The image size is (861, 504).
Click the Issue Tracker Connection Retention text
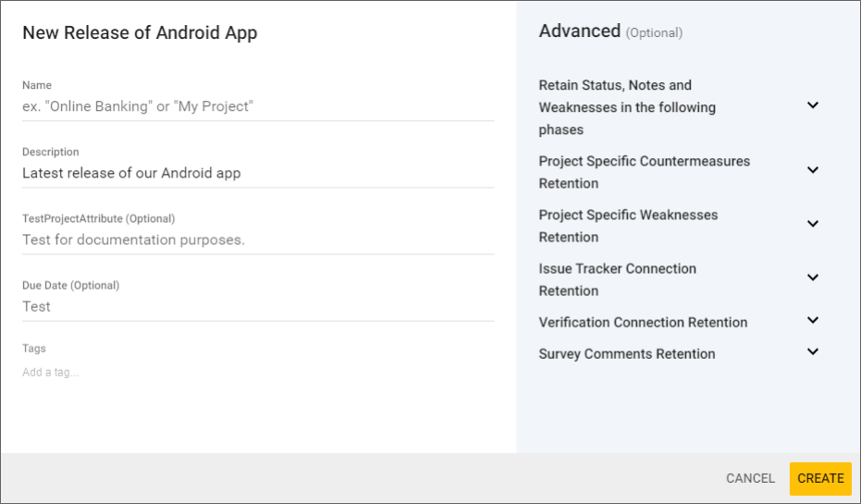(617, 279)
